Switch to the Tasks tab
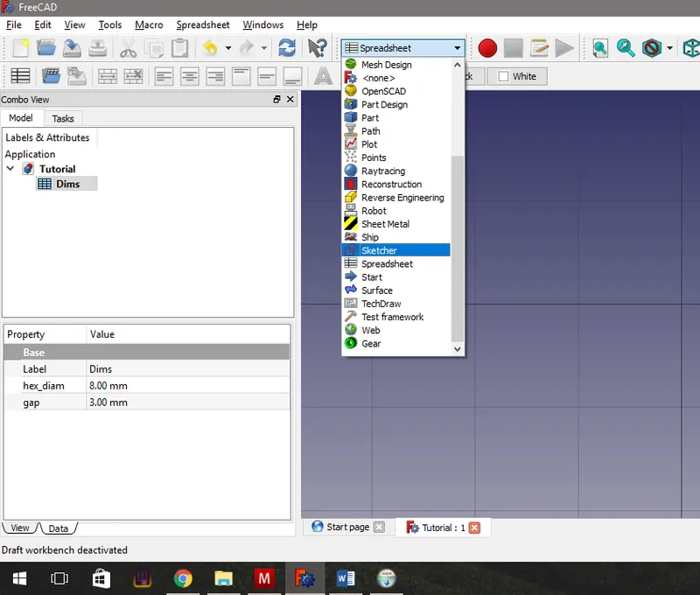The height and width of the screenshot is (595, 700). tap(63, 117)
